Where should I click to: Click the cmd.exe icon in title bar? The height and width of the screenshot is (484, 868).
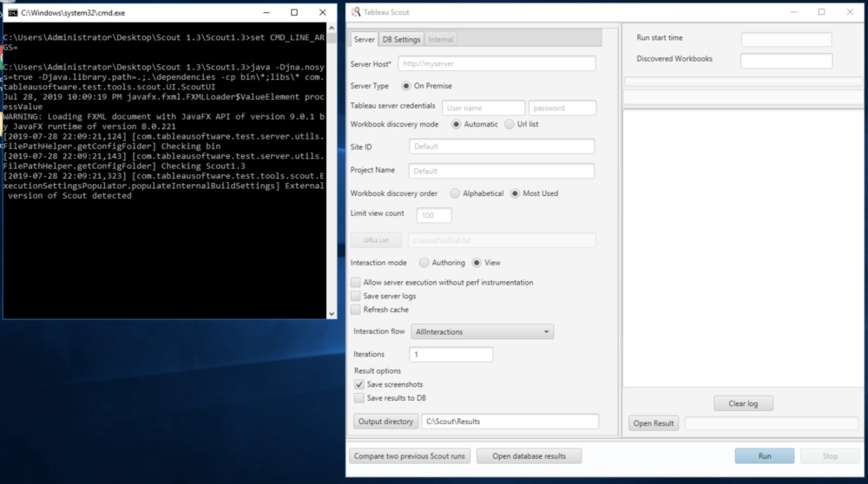(x=11, y=12)
